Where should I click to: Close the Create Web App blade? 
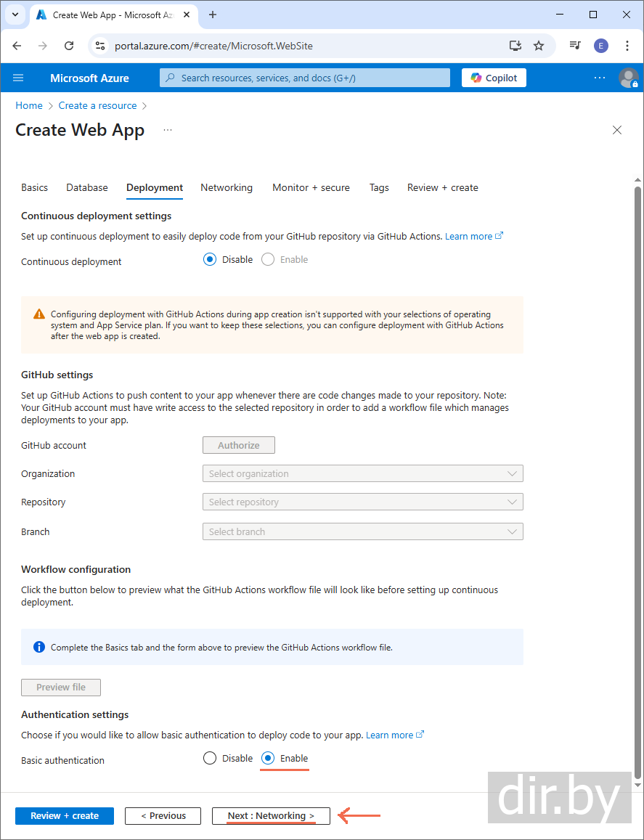click(x=617, y=130)
